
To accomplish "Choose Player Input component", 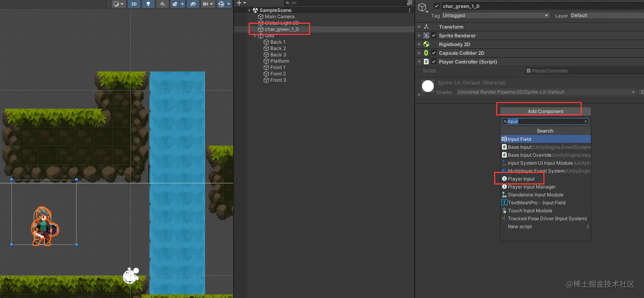I will tap(546, 179).
